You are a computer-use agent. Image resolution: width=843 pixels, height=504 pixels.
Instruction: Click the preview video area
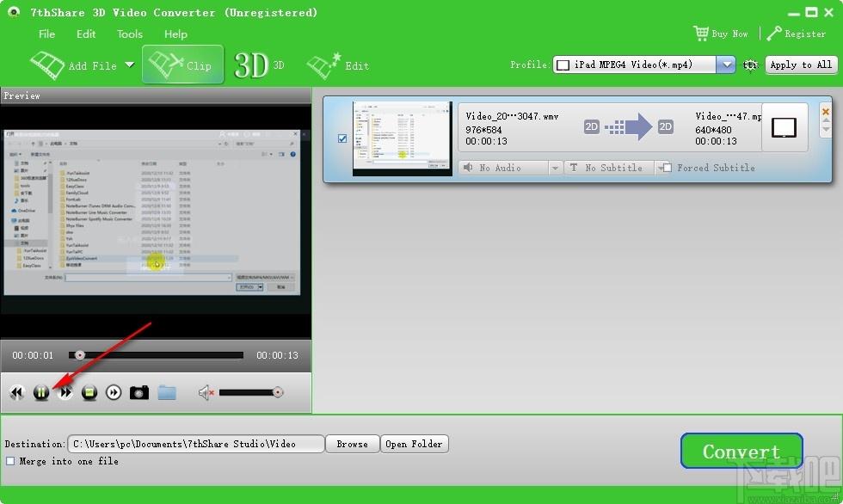click(156, 221)
